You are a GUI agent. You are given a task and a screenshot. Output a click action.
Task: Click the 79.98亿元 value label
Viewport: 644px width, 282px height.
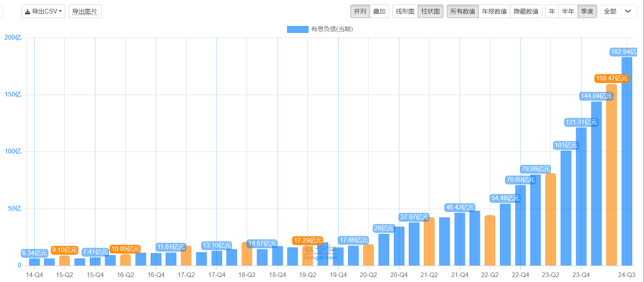(x=536, y=169)
